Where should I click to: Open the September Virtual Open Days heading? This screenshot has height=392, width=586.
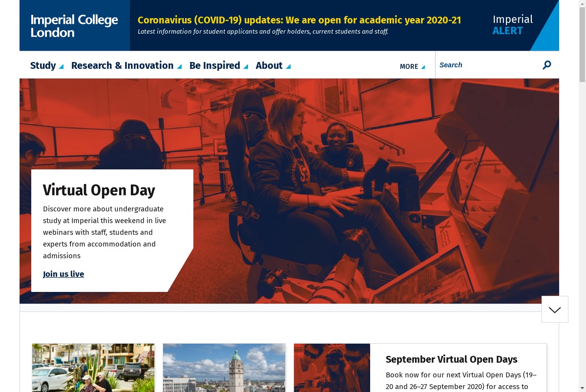[x=452, y=359]
